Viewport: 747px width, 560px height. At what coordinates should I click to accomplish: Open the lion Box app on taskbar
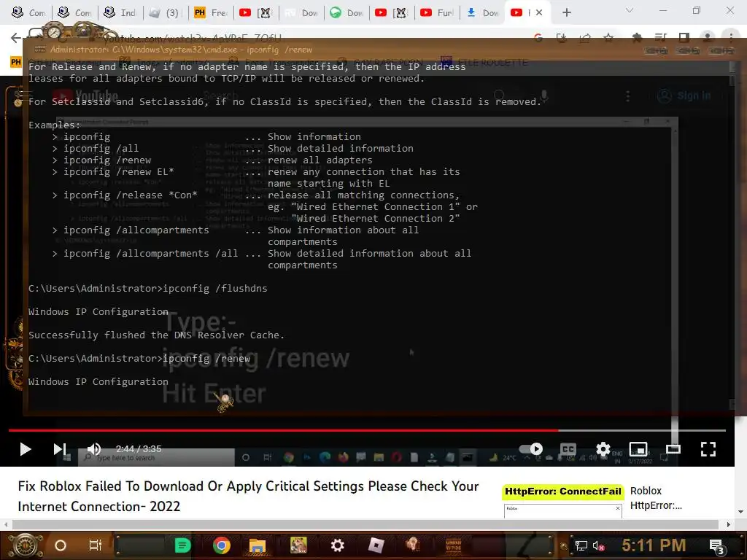tap(298, 545)
